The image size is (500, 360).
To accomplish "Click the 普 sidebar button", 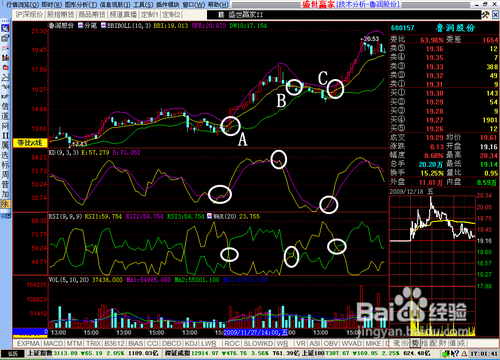I will coord(5,184).
